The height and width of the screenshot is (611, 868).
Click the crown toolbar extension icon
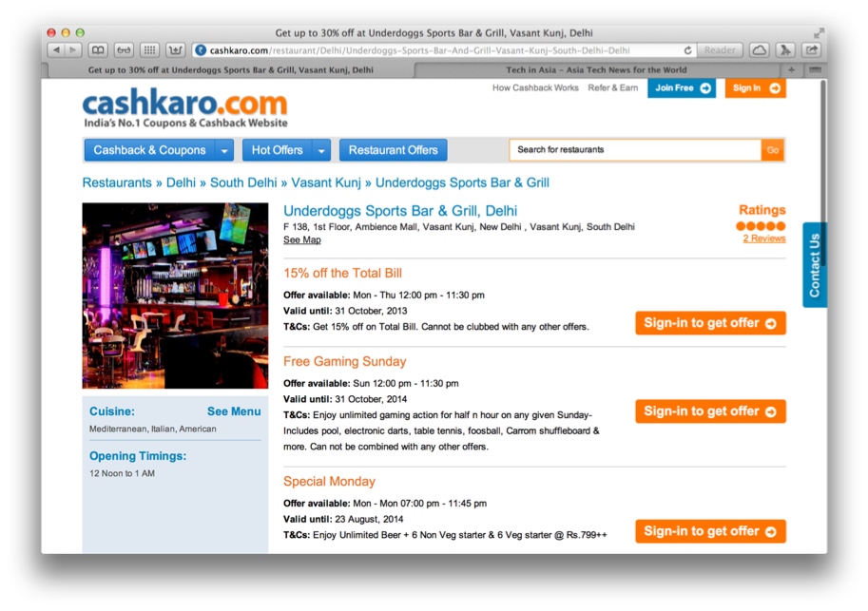click(x=176, y=50)
